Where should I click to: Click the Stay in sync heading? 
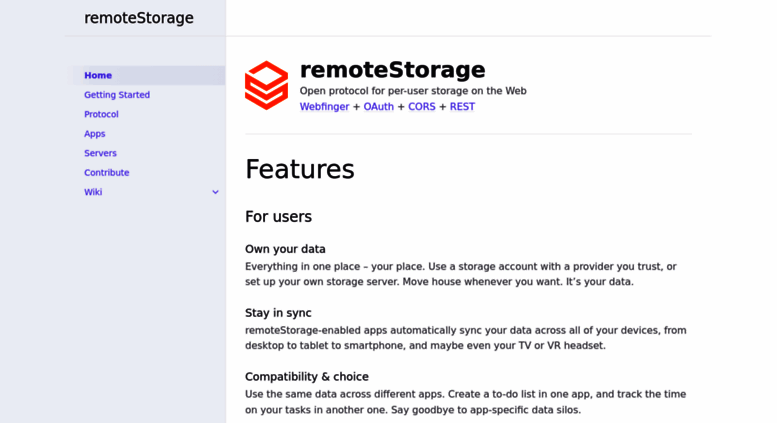[x=278, y=313]
